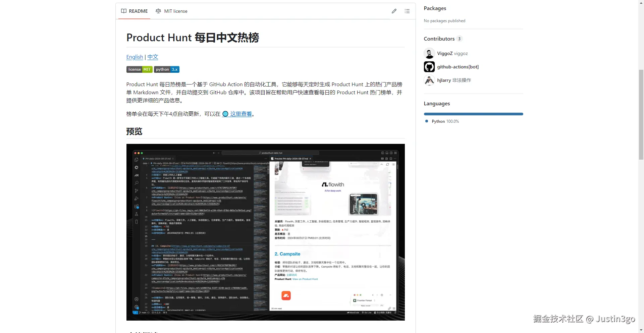Follow the 中文 language link
The width and height of the screenshot is (644, 333).
coord(153,57)
